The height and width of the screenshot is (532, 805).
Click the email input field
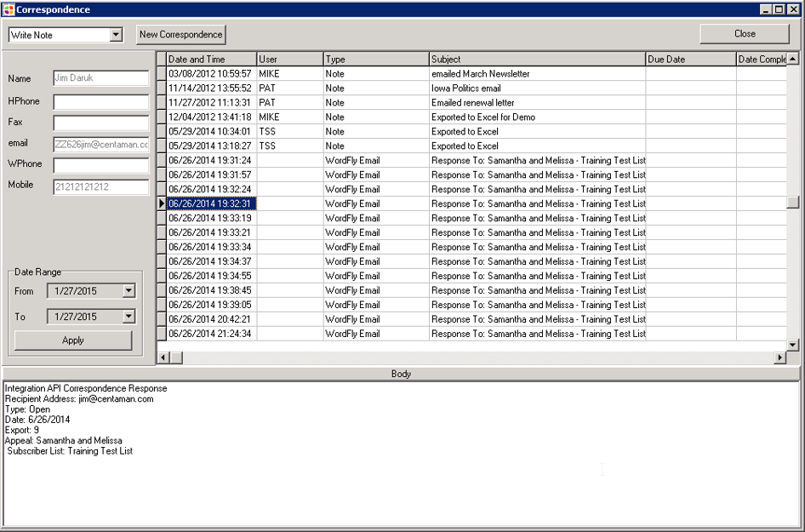coord(101,145)
